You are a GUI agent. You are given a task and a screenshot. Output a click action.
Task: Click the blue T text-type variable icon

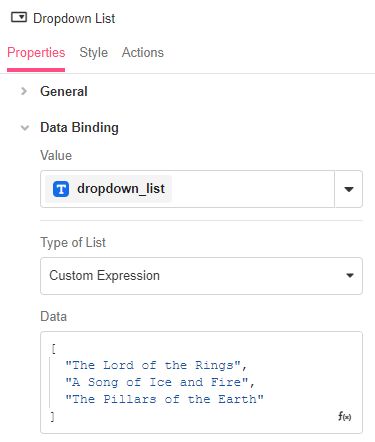tap(61, 189)
